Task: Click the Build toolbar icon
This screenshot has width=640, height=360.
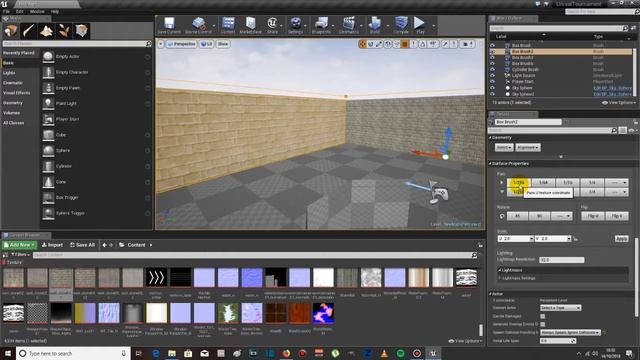Action: tap(374, 25)
